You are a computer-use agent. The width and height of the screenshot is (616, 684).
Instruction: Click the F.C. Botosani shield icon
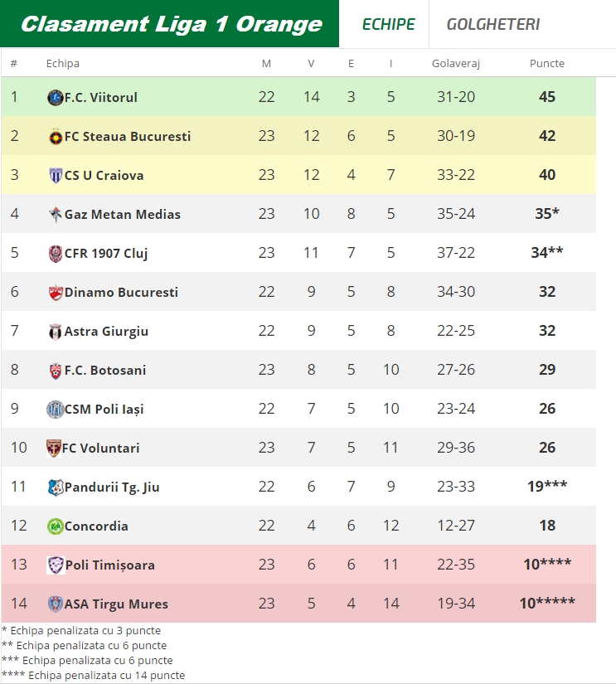click(56, 371)
